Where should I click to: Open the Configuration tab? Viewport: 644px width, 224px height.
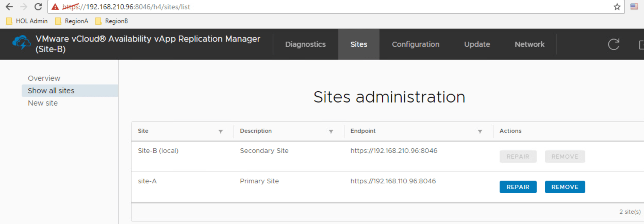[415, 44]
